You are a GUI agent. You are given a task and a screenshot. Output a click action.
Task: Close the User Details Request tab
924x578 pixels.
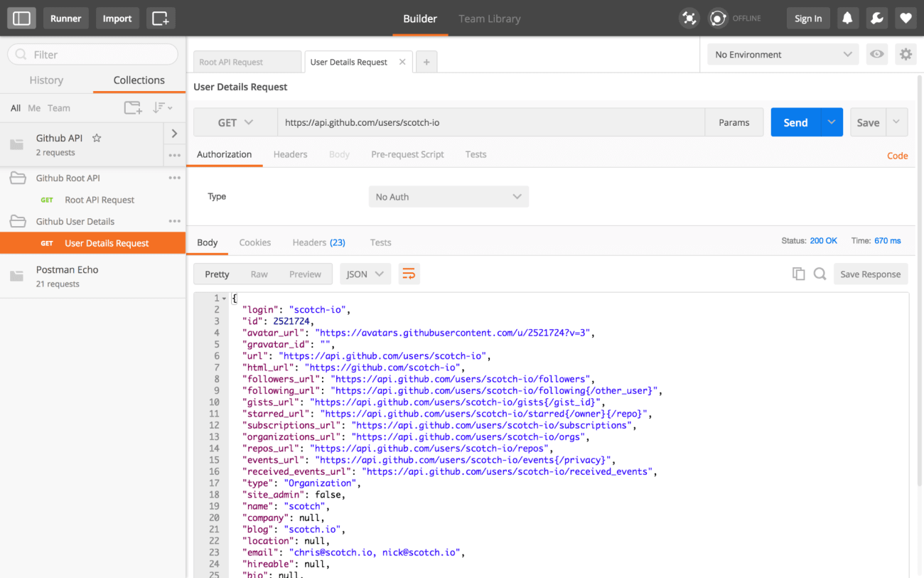coord(402,62)
